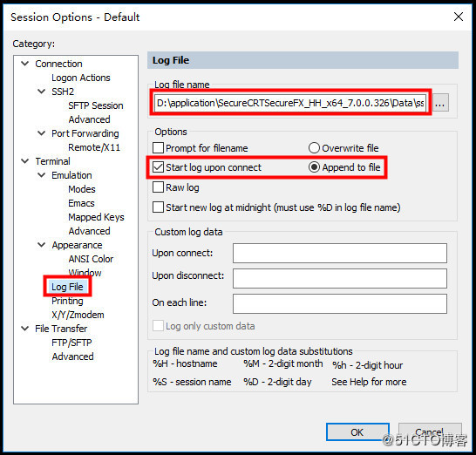Select the Overwrite file radio button
The image size is (476, 455).
(314, 148)
